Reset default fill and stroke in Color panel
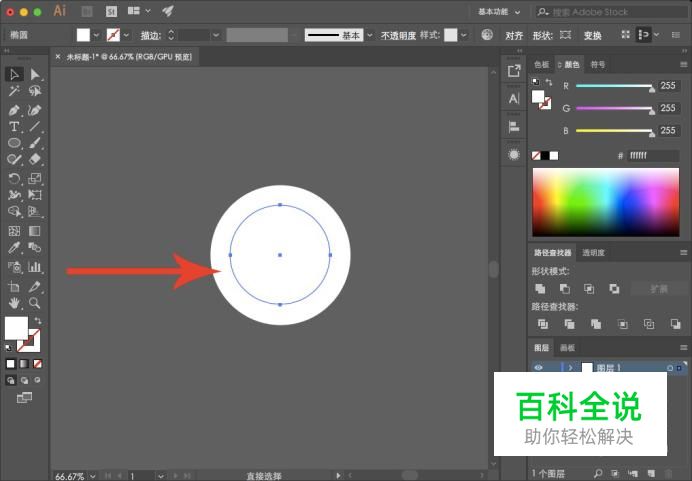 [x=535, y=82]
